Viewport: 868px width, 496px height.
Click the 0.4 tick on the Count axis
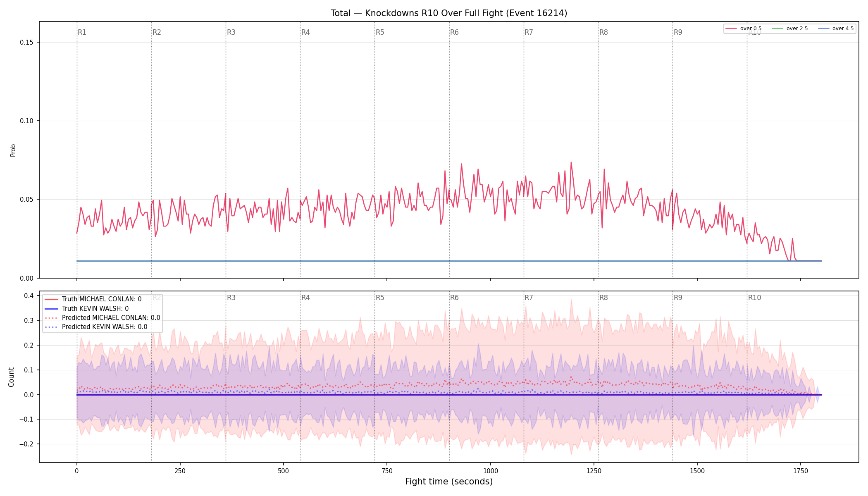(29, 296)
